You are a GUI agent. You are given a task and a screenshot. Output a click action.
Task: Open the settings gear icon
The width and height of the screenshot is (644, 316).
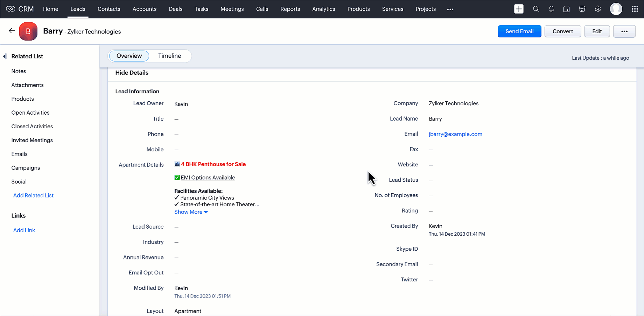(598, 9)
